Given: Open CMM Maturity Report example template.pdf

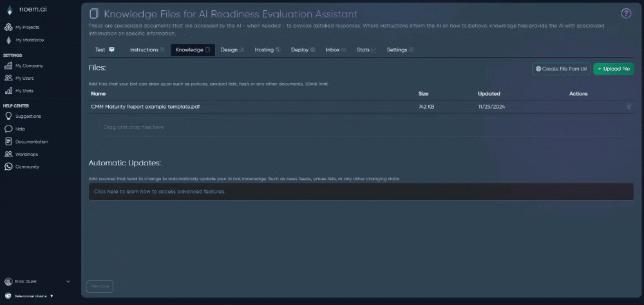Looking at the screenshot, I should [x=146, y=107].
